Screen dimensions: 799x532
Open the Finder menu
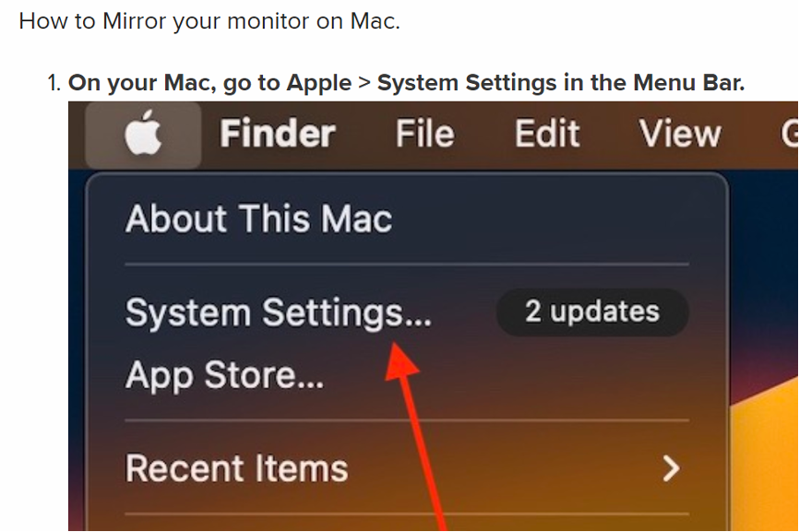(278, 134)
